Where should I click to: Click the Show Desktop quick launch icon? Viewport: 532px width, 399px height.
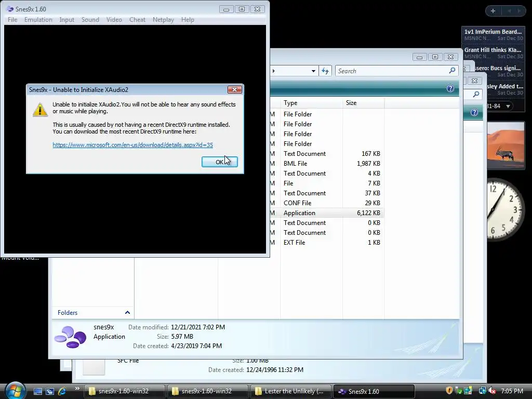click(37, 391)
